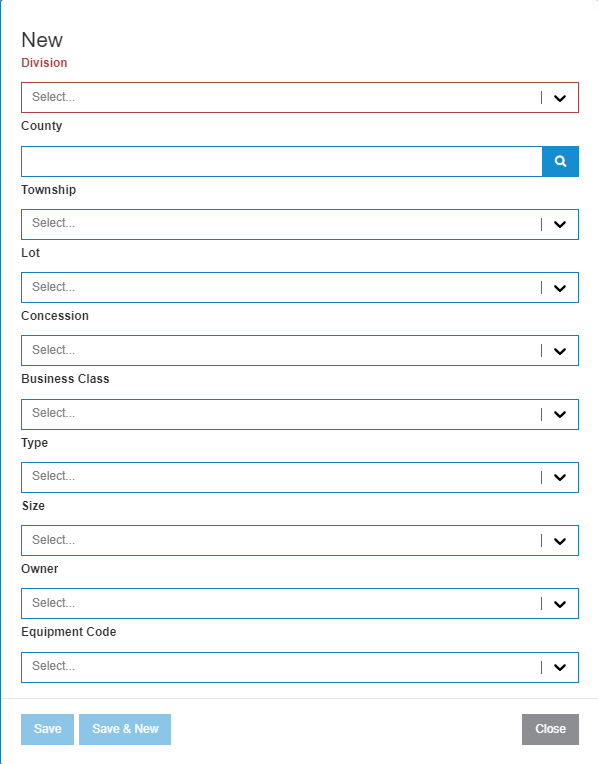Expand the Size dropdown chevron

tap(560, 541)
